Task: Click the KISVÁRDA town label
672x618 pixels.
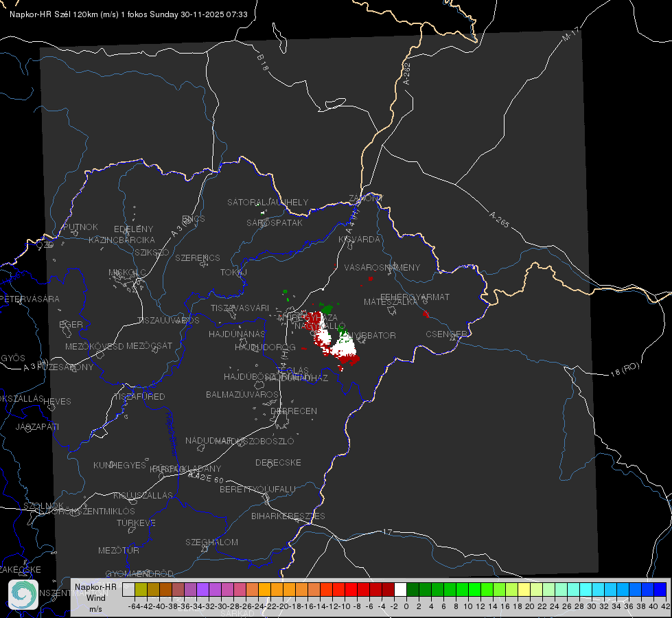Action: tap(359, 240)
